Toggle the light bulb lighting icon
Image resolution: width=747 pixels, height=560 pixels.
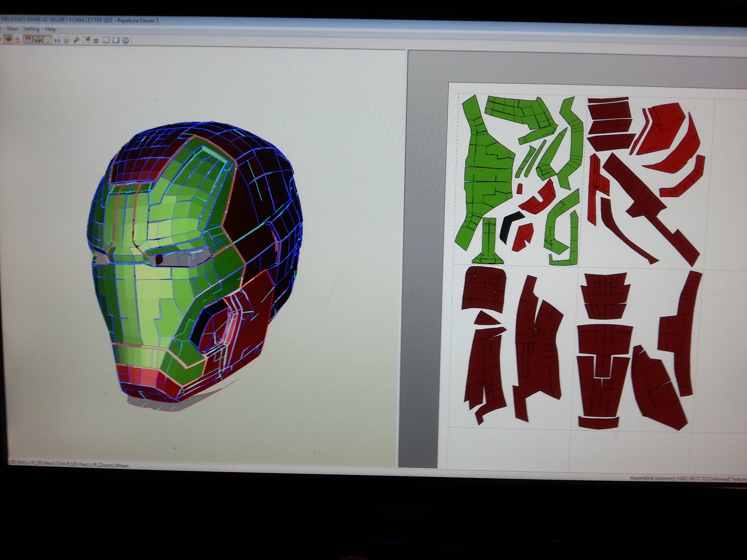(48, 40)
